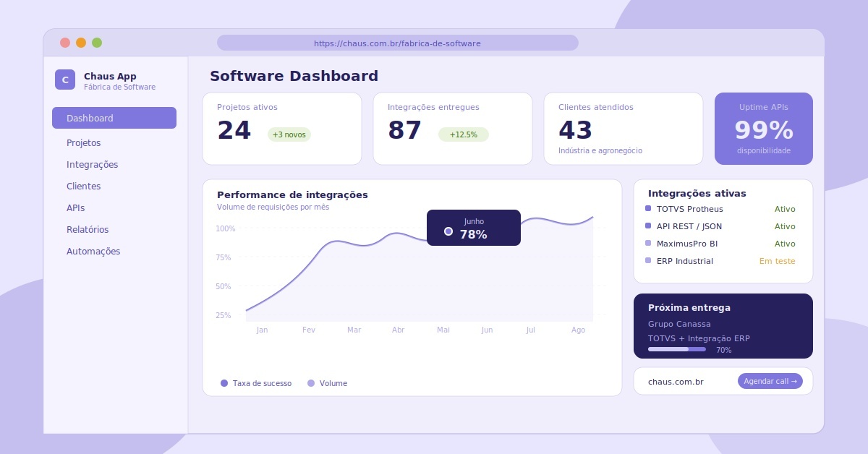Click the browser address bar
868x454 pixels.
point(398,43)
